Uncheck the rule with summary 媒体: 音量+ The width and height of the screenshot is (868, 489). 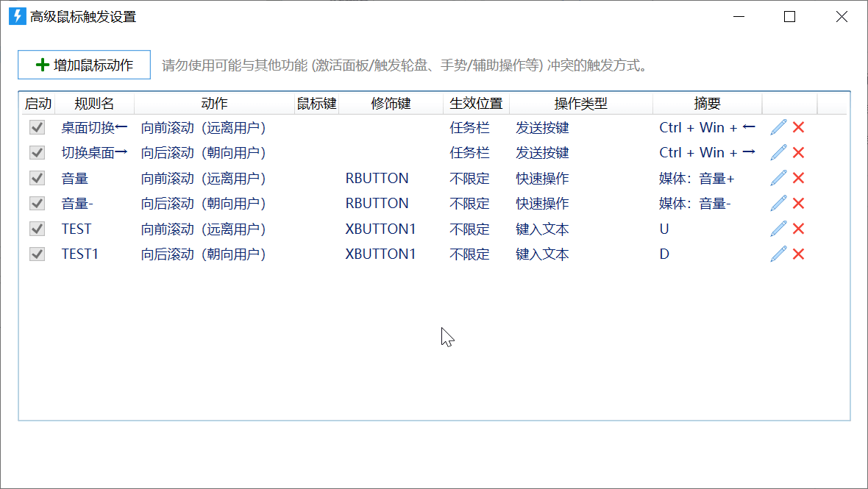click(x=37, y=178)
